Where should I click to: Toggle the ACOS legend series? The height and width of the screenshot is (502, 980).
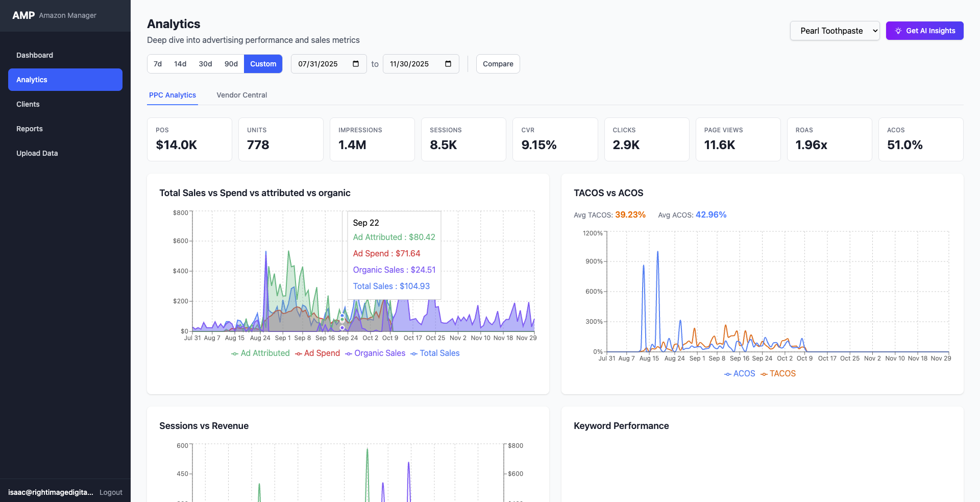(740, 374)
